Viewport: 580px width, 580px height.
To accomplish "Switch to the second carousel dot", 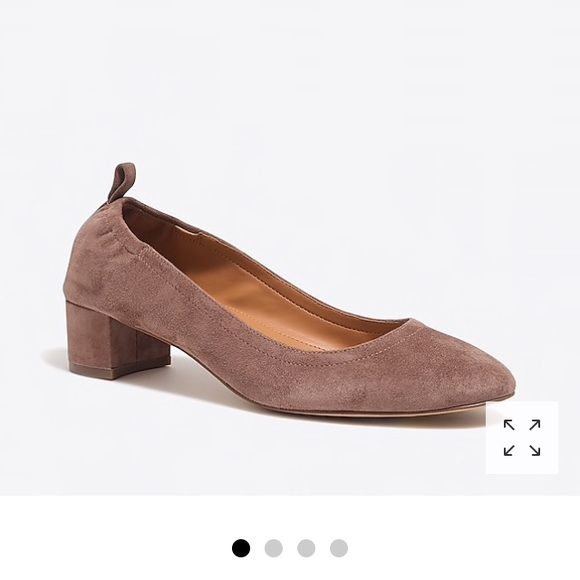I will [x=274, y=548].
